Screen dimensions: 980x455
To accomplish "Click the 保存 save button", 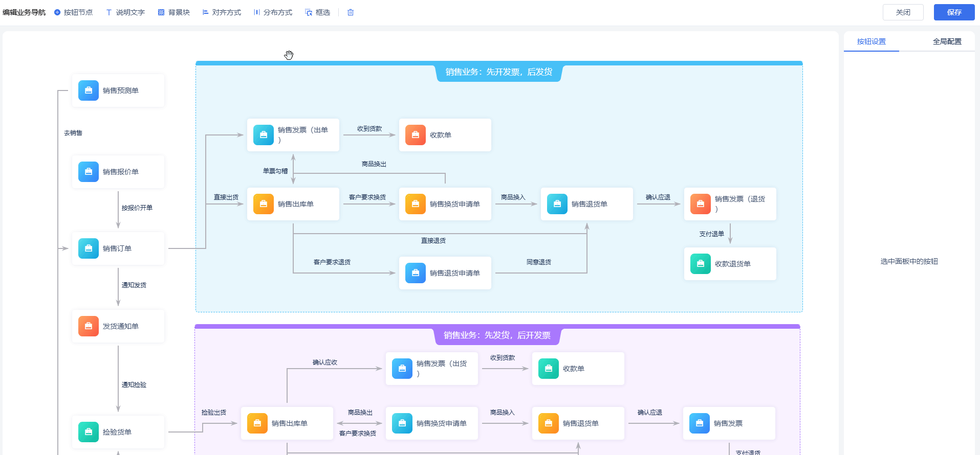I will (954, 12).
